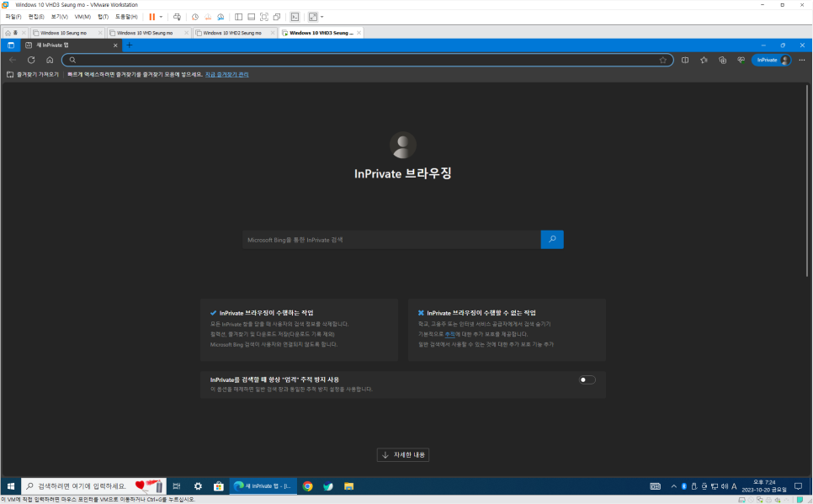Take a VM snapshot with the clock icon
Screen dimensions: 813x504
[x=195, y=17]
